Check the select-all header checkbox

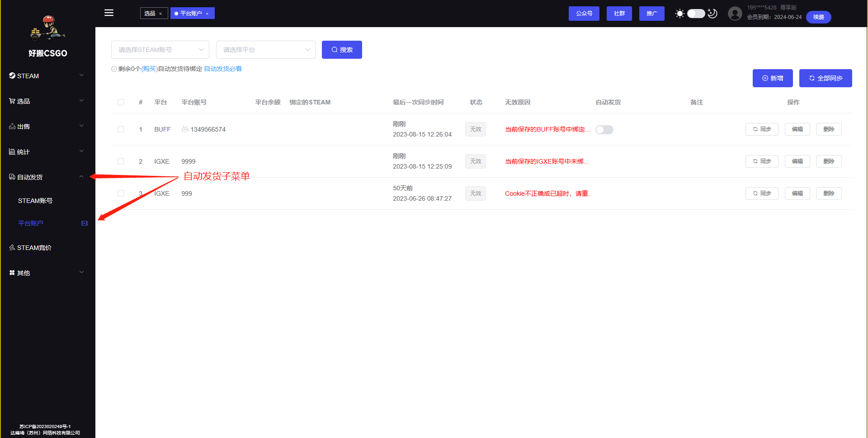pos(121,102)
